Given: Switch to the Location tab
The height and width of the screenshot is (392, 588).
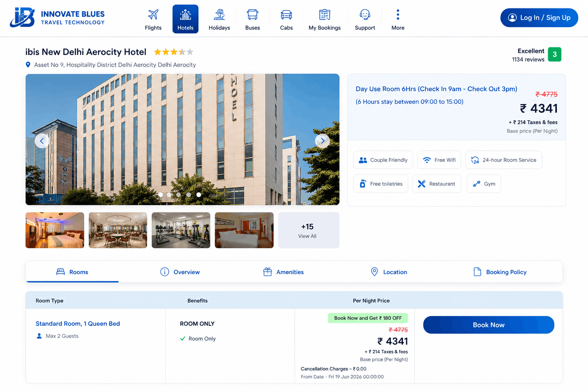Looking at the screenshot, I should pyautogui.click(x=389, y=272).
